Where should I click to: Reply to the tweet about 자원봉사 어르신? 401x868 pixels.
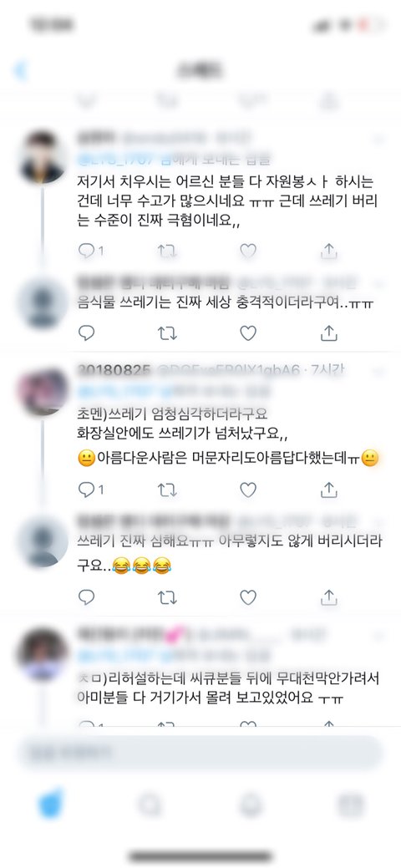pyautogui.click(x=86, y=251)
